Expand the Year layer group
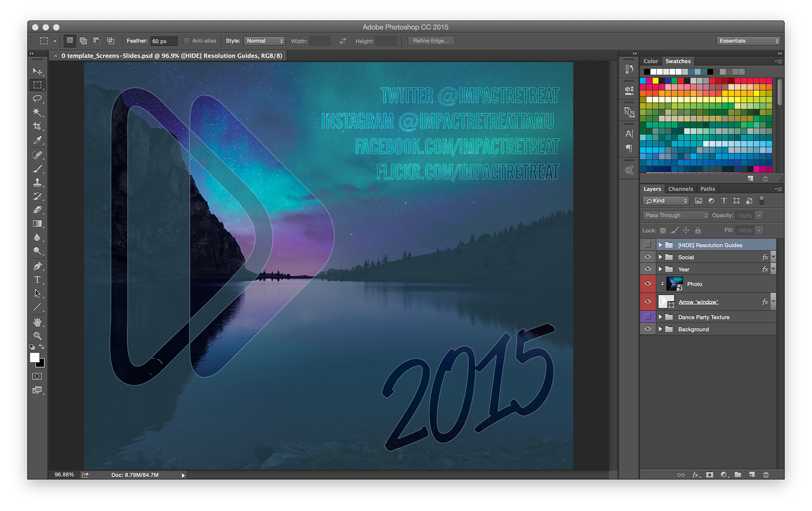The image size is (812, 511). click(660, 269)
